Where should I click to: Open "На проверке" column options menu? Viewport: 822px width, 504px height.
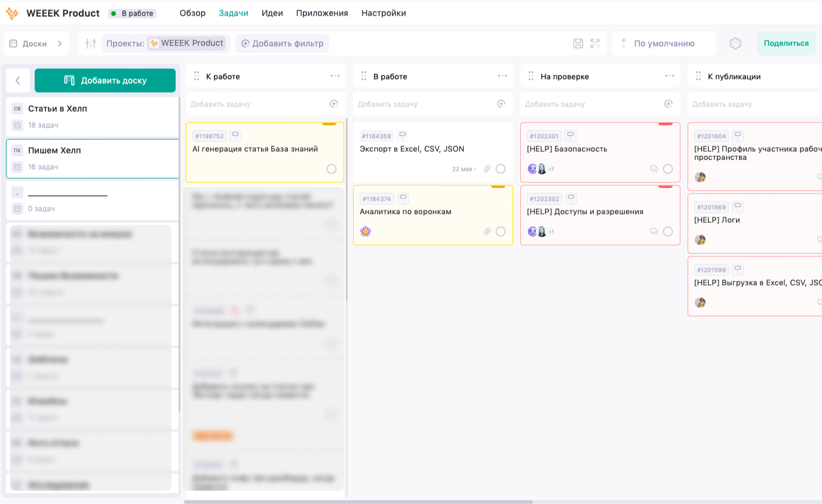click(670, 76)
